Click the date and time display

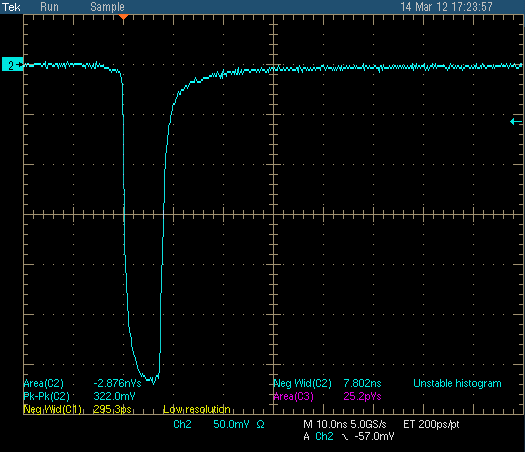(446, 7)
